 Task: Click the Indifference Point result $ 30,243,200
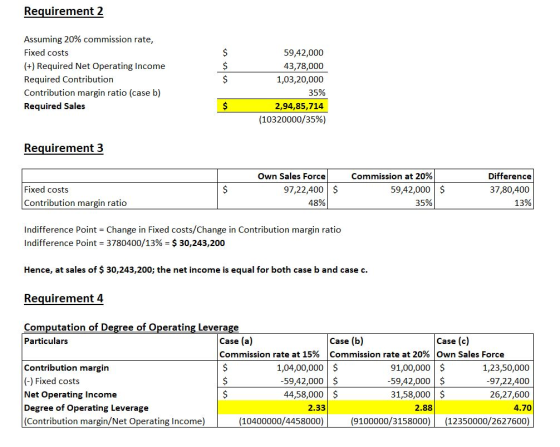point(198,243)
